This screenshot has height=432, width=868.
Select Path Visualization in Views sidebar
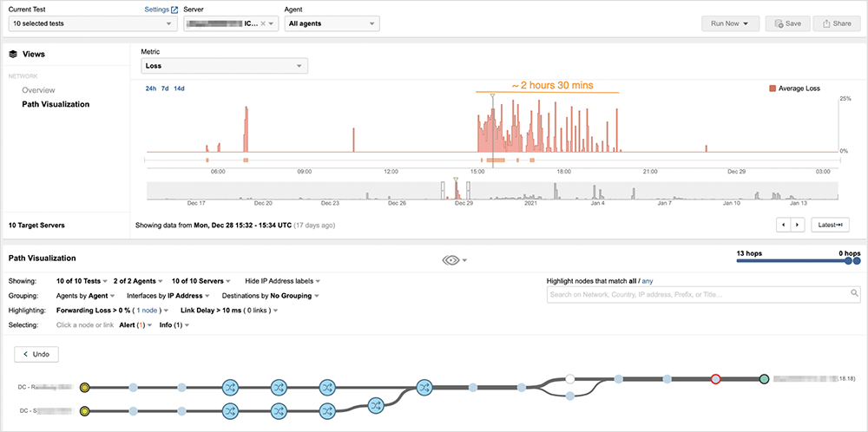pos(56,104)
